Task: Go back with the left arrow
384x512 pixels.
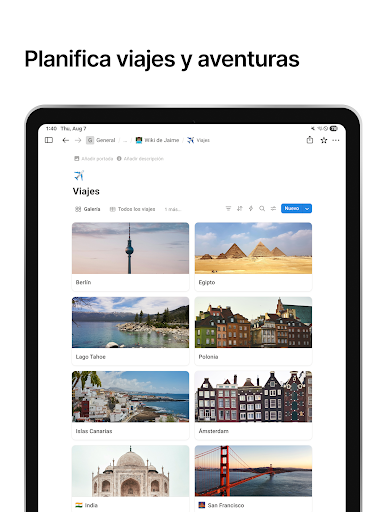Action: pyautogui.click(x=66, y=140)
